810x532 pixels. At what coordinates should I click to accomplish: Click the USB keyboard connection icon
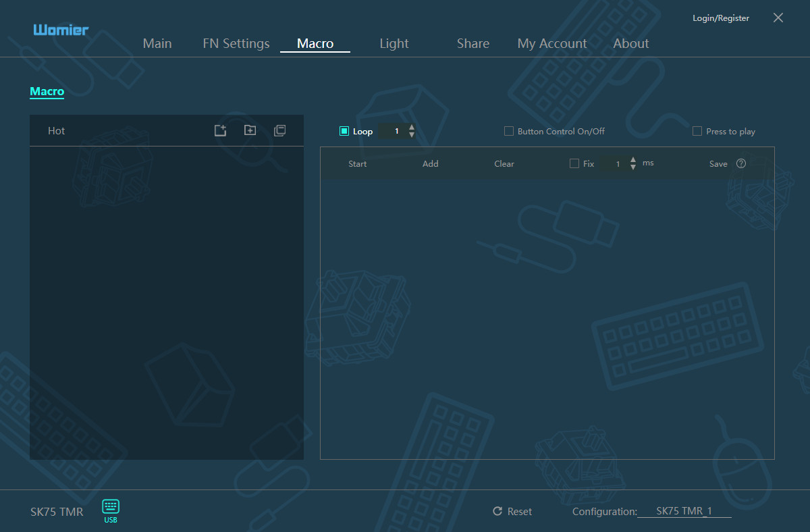click(111, 507)
